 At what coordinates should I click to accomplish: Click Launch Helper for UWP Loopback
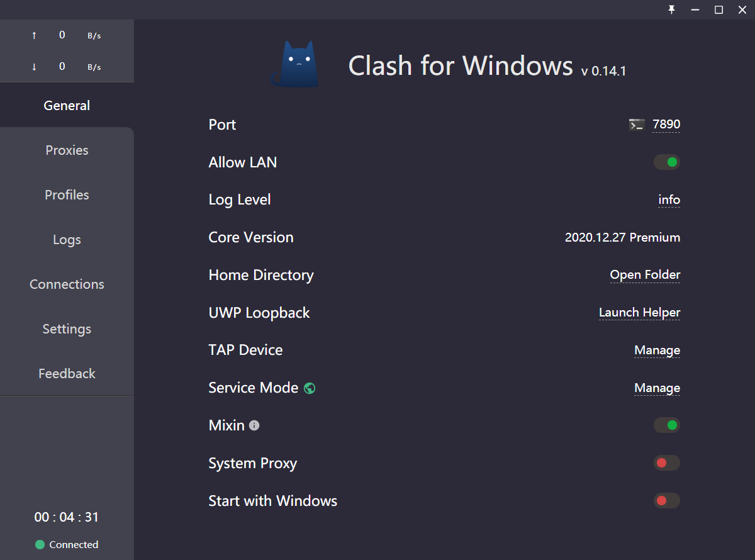[639, 313]
